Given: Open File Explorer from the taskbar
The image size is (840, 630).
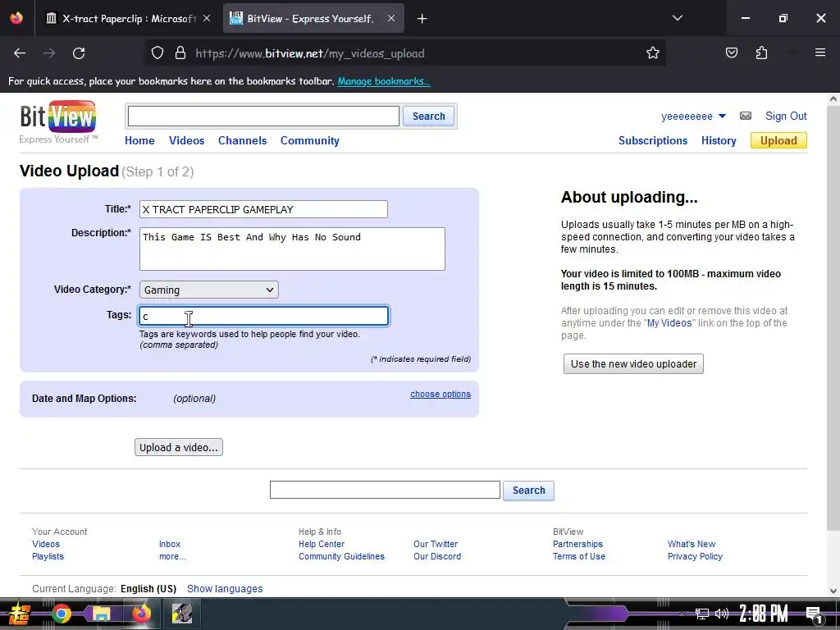Looking at the screenshot, I should [x=101, y=614].
